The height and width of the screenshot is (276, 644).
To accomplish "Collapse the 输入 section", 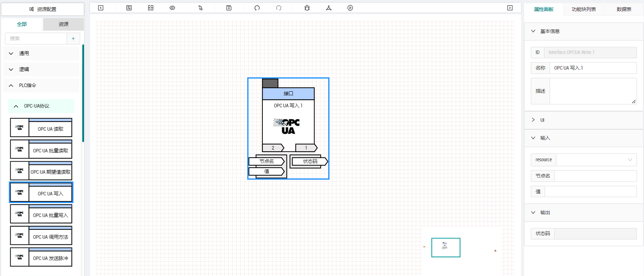I will tap(584, 138).
